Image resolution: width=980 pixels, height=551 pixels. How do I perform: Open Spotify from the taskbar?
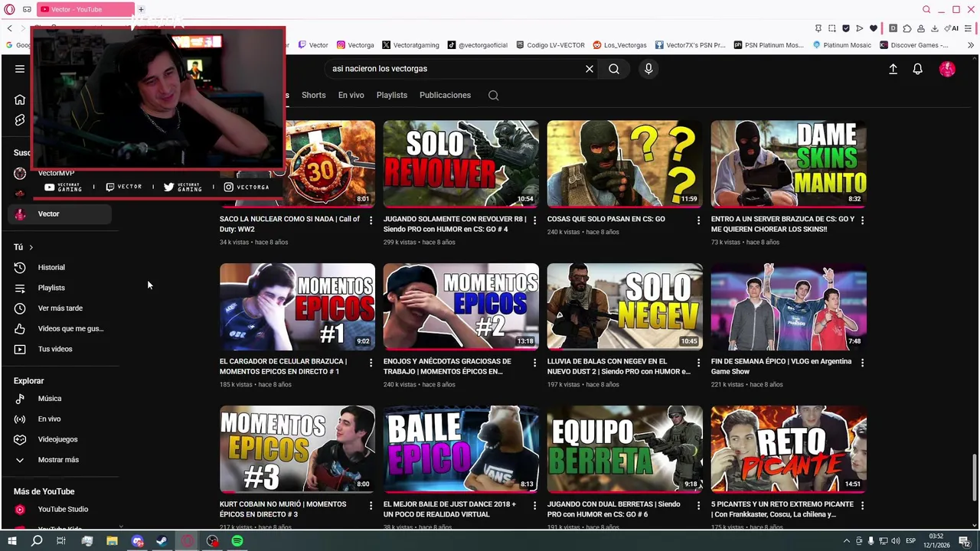pyautogui.click(x=237, y=541)
